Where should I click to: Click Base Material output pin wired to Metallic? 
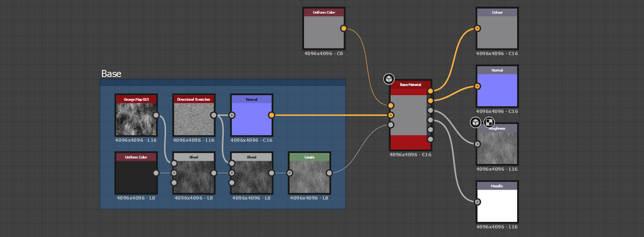point(430,120)
